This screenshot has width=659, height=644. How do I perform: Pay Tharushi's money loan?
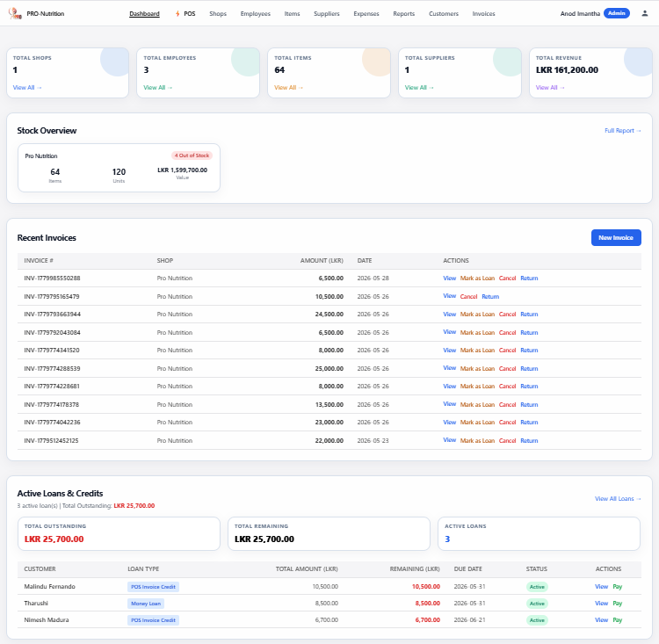coord(617,604)
